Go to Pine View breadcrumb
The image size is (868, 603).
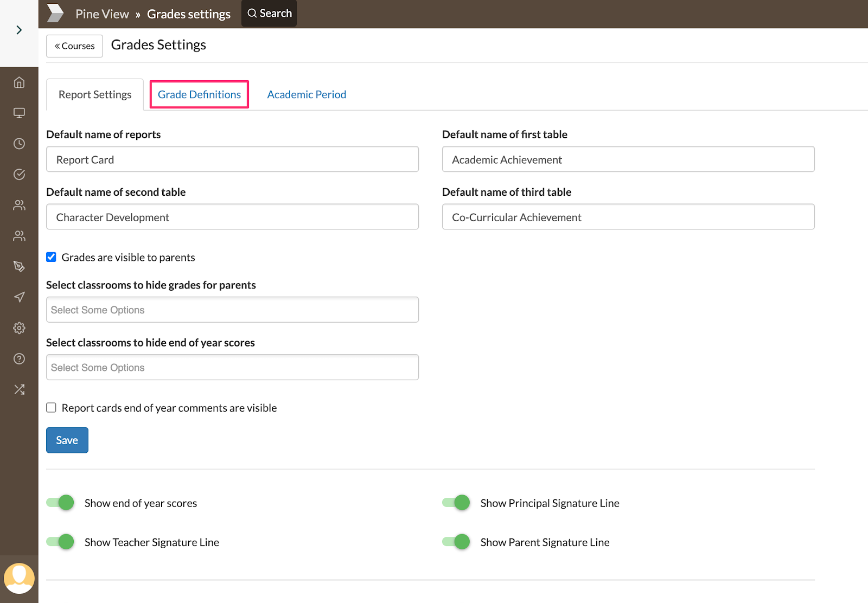coord(102,14)
